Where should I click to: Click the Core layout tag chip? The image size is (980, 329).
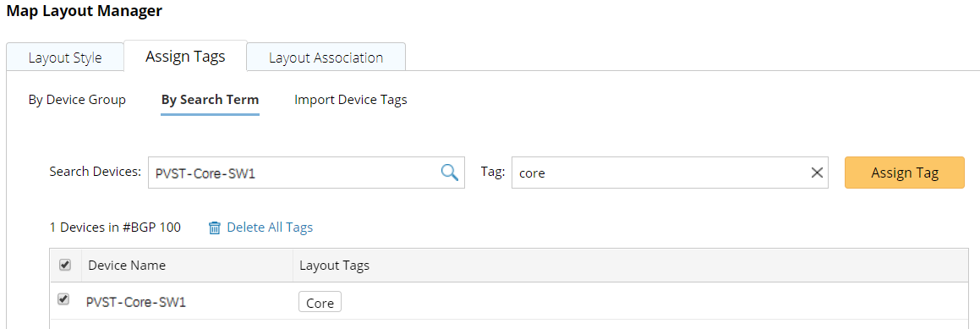tap(320, 304)
